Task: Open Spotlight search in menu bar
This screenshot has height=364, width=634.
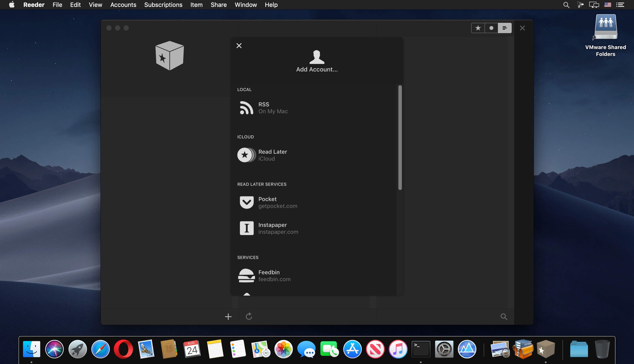Action: click(566, 5)
